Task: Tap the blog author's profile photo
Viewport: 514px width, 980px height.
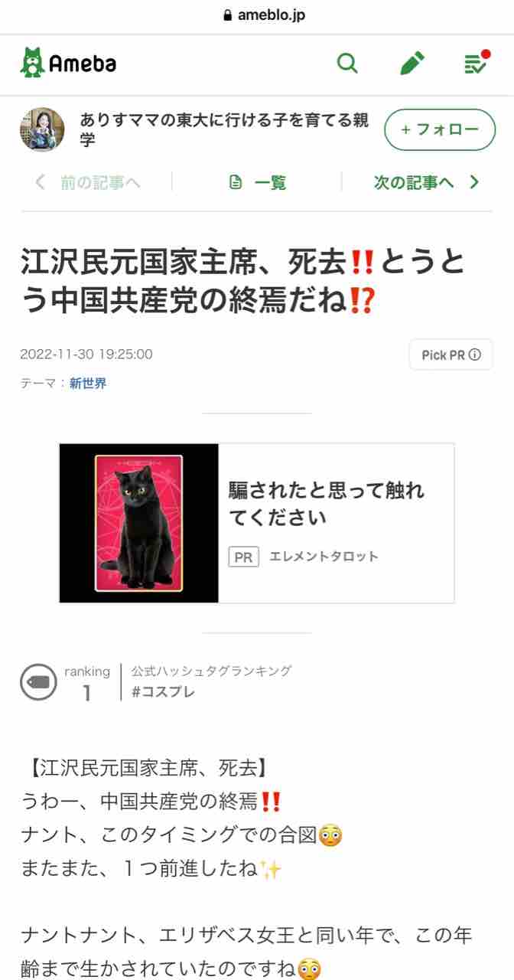Action: (42, 129)
